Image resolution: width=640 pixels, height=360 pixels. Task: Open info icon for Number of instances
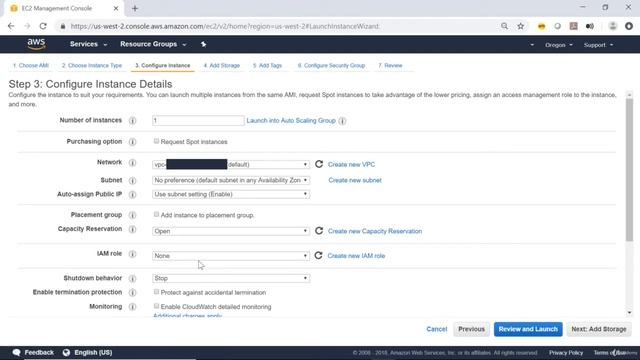[x=132, y=120]
